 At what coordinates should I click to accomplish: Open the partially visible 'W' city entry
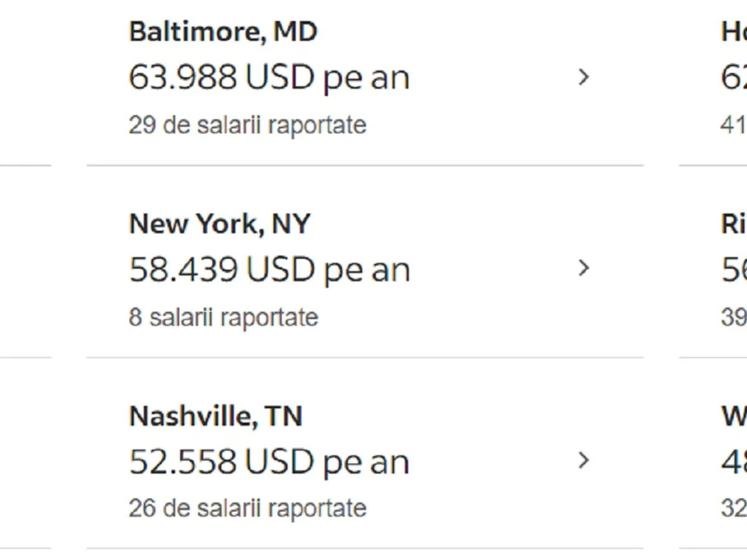point(735,416)
